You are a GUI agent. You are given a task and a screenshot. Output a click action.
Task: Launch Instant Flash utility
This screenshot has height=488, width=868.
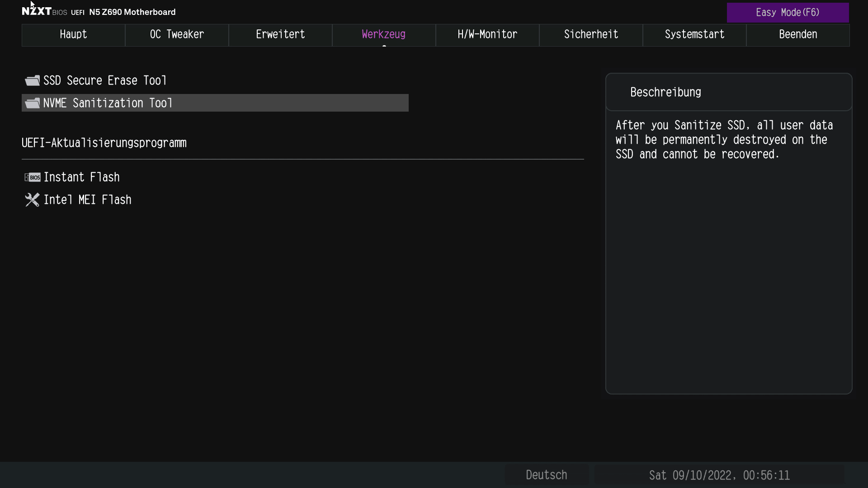[81, 177]
